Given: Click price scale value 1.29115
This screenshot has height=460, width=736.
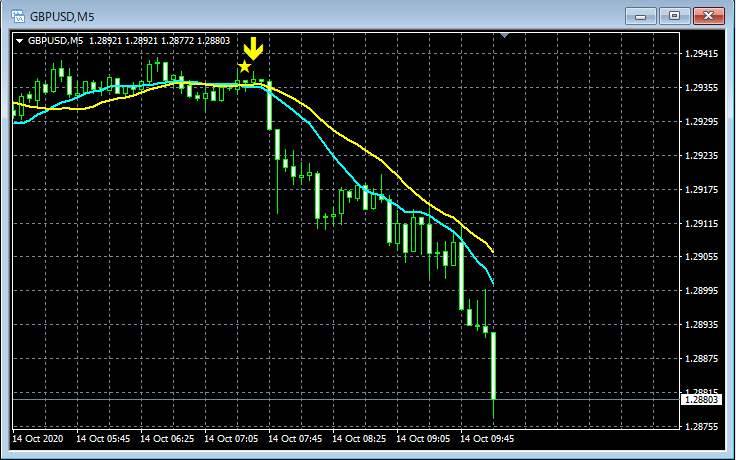Looking at the screenshot, I should click(701, 223).
